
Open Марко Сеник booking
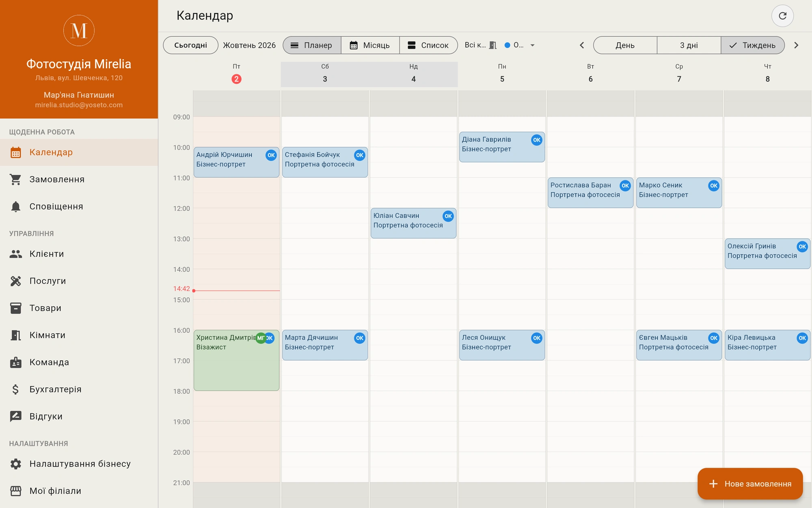point(679,193)
